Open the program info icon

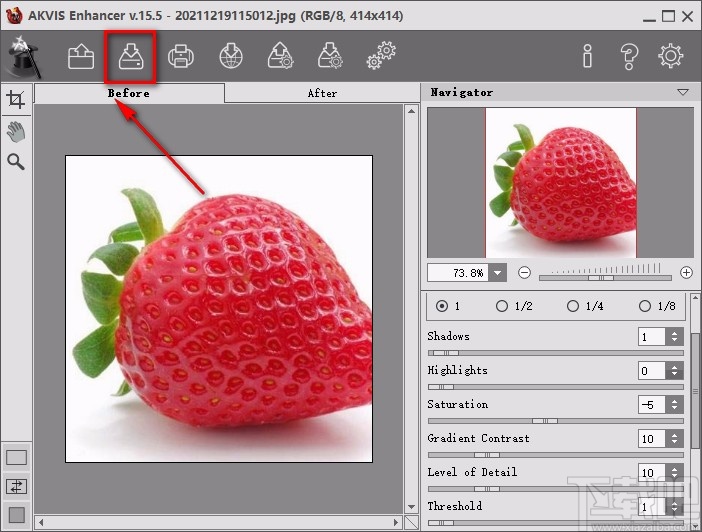click(x=587, y=56)
